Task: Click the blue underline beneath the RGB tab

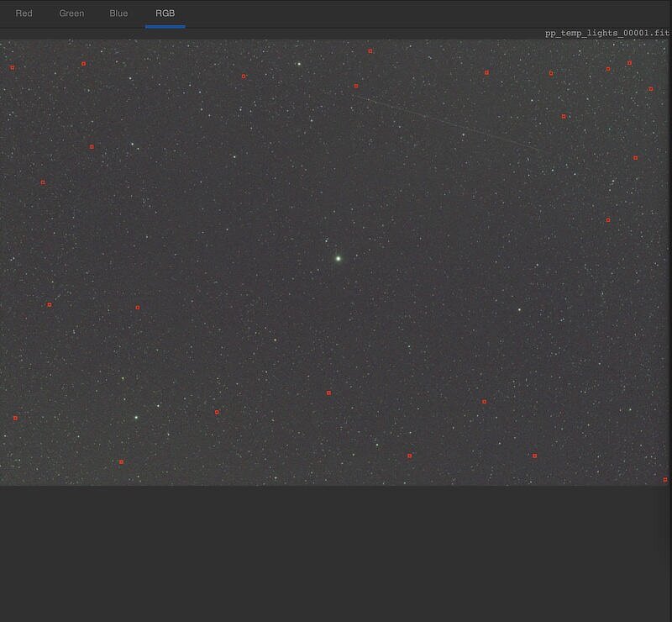Action: pyautogui.click(x=165, y=26)
